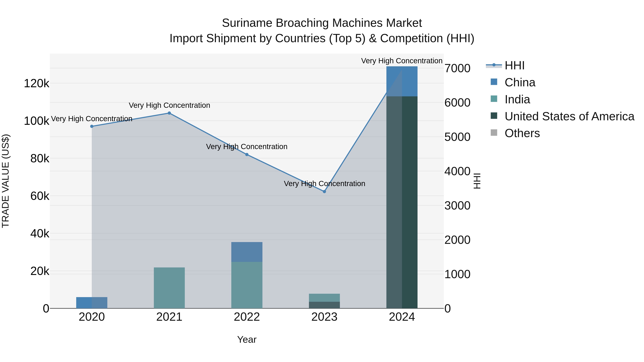Click the 2023 United States bar segment
Image resolution: width=644 pixels, height=362 pixels.
pyautogui.click(x=324, y=305)
